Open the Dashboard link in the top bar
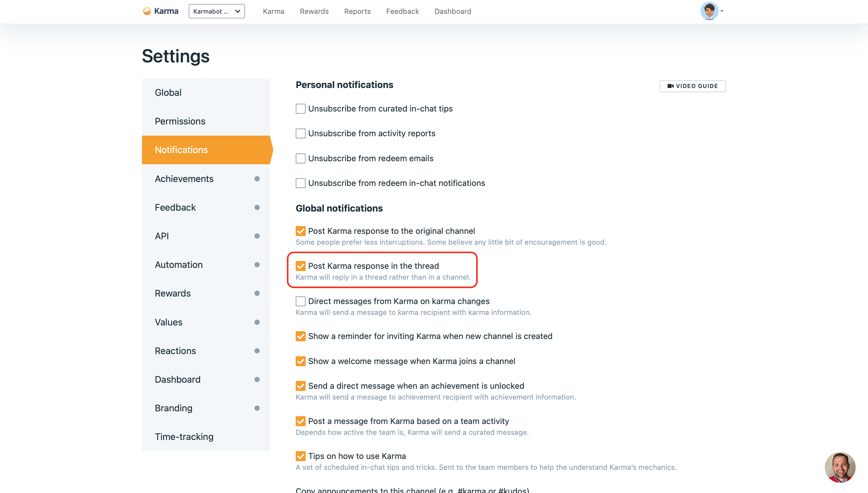Screen dimensions: 868x493 tap(453, 11)
